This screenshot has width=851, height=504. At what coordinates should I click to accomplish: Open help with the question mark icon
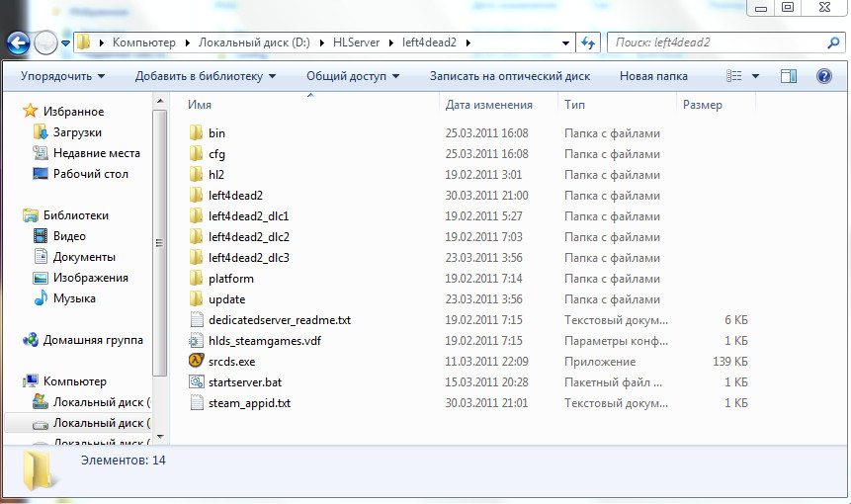point(824,76)
